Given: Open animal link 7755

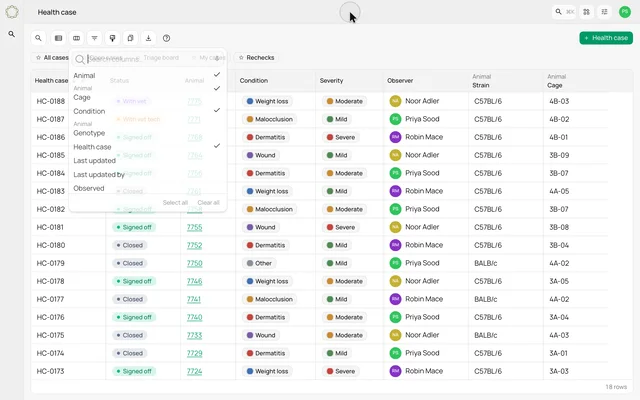Looking at the screenshot, I should pos(194,227).
